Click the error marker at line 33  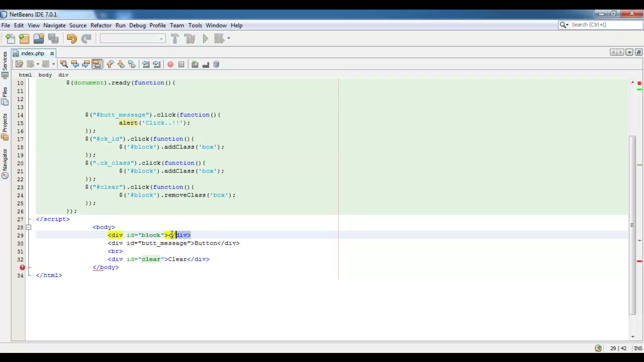pos(22,267)
